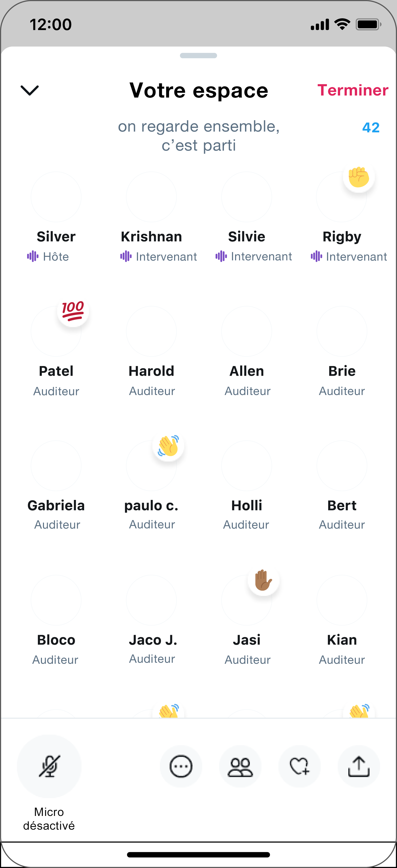Tap paulo c.'s waving hand emoji

(168, 446)
